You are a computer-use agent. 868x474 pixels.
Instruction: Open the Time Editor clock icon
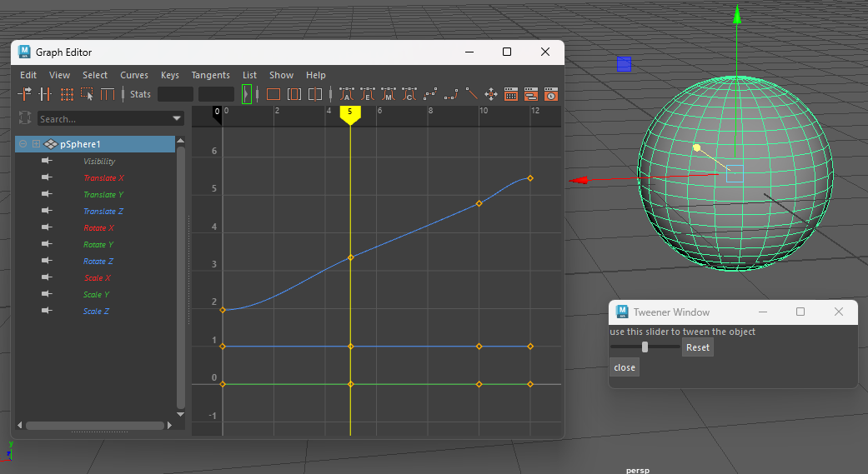pos(551,94)
